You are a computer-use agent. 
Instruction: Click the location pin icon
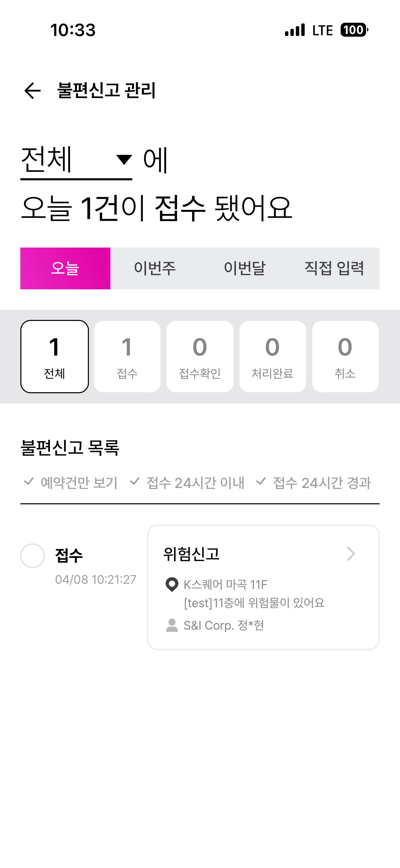coord(172,584)
